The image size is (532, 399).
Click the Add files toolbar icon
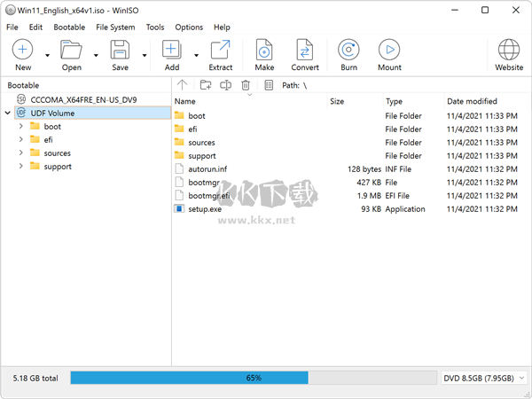click(172, 50)
